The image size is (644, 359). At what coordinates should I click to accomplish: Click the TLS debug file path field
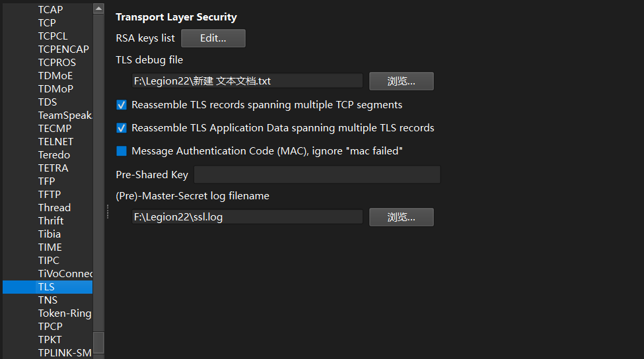(247, 81)
